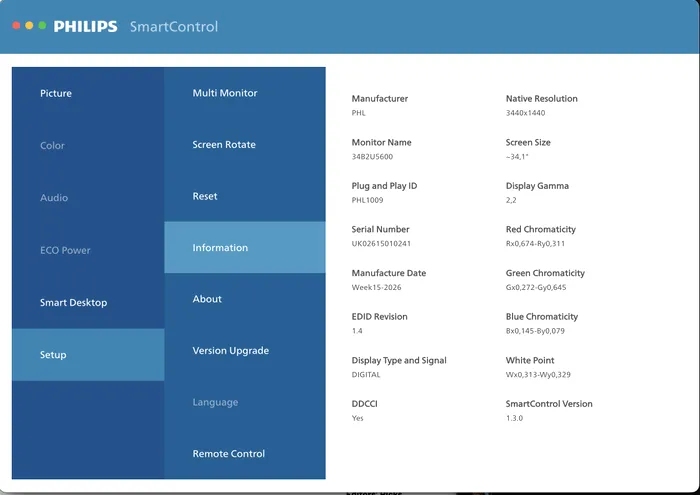Open Remote Control settings
Image resolution: width=700 pixels, height=495 pixels.
click(245, 453)
